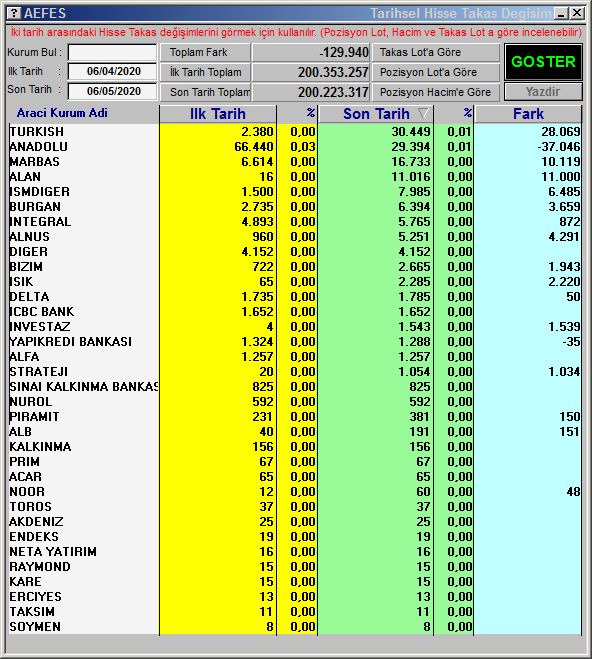Image resolution: width=592 pixels, height=659 pixels.
Task: Click the Yazdir print button
Action: (543, 92)
